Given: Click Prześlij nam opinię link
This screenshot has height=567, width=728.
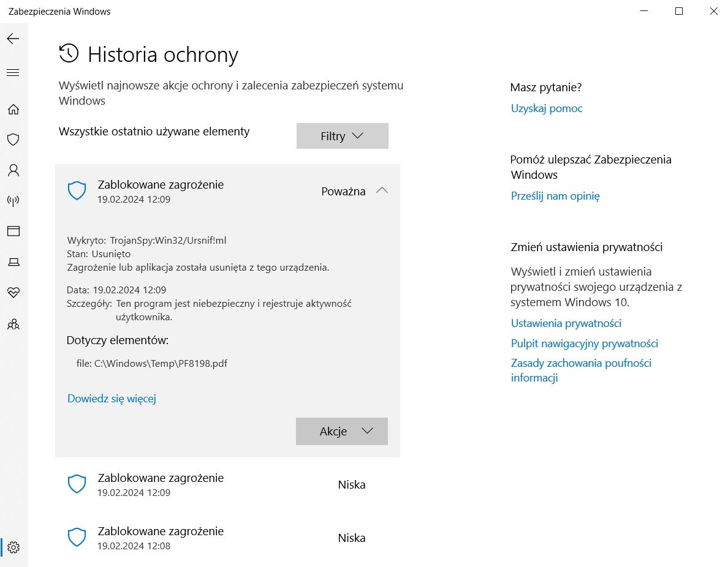Looking at the screenshot, I should coord(555,196).
